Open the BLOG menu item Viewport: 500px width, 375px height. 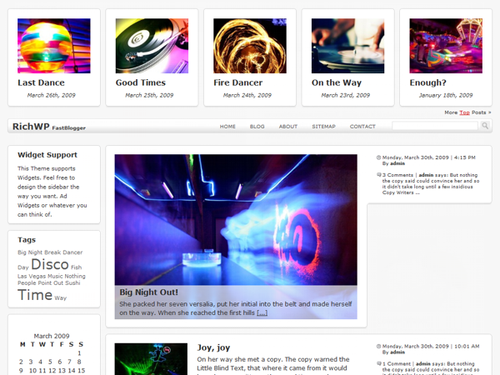click(257, 127)
